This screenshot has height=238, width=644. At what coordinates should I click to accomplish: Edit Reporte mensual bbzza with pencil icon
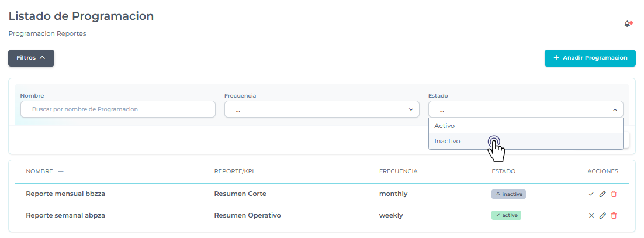tap(603, 194)
